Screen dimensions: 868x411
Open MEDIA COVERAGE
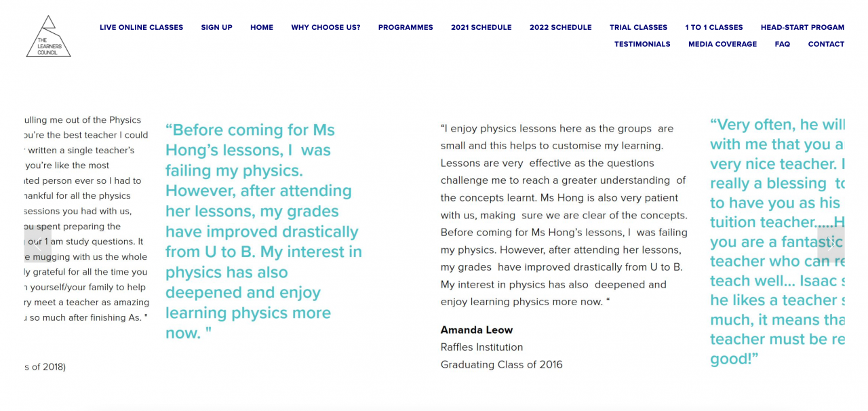[722, 43]
